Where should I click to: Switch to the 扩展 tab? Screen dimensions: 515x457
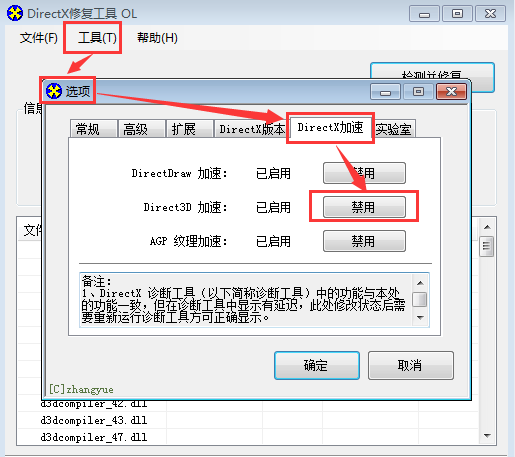189,129
